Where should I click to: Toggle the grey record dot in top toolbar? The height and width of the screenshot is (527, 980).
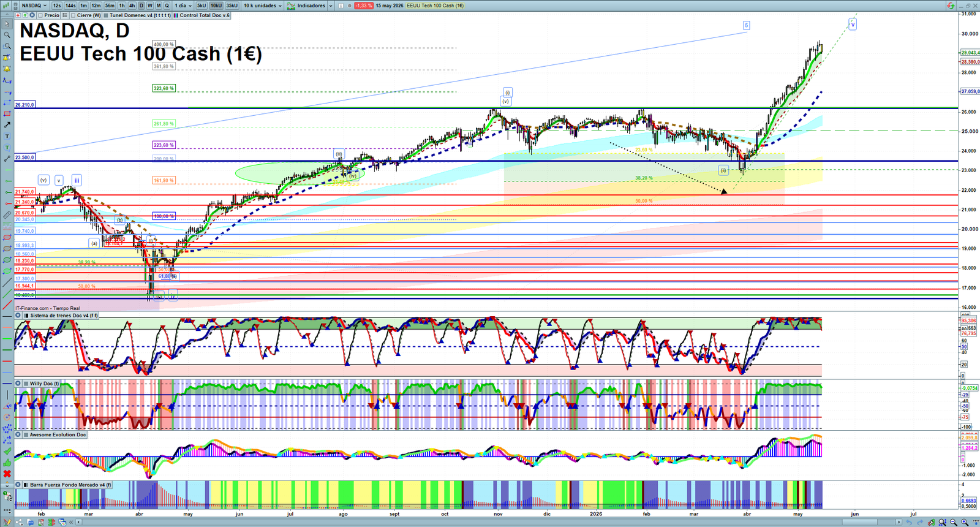coord(349,6)
